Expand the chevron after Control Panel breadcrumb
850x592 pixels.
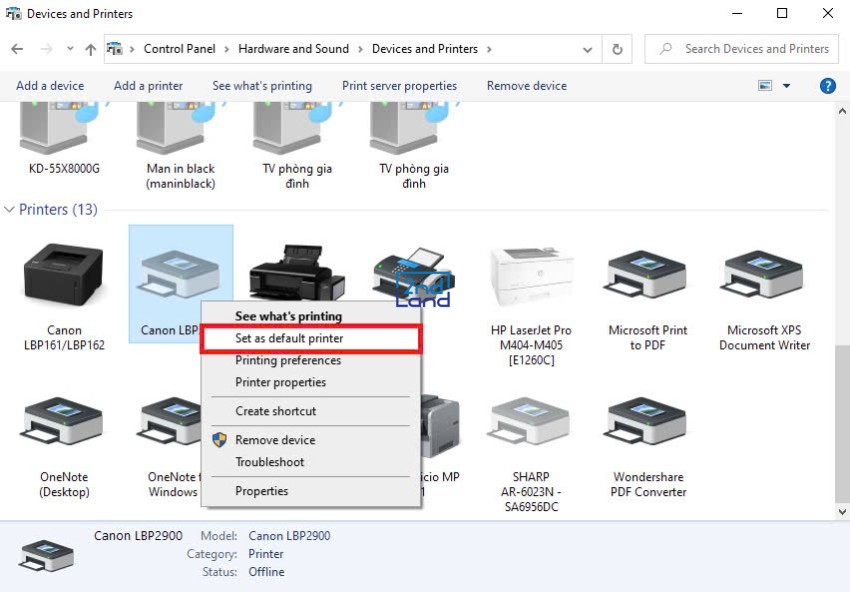(227, 49)
